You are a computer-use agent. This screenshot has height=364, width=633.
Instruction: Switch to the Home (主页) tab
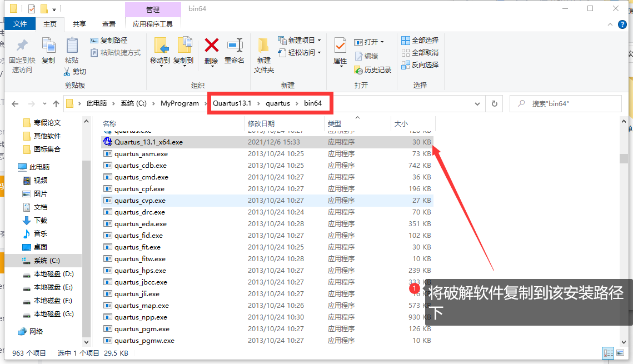point(50,24)
